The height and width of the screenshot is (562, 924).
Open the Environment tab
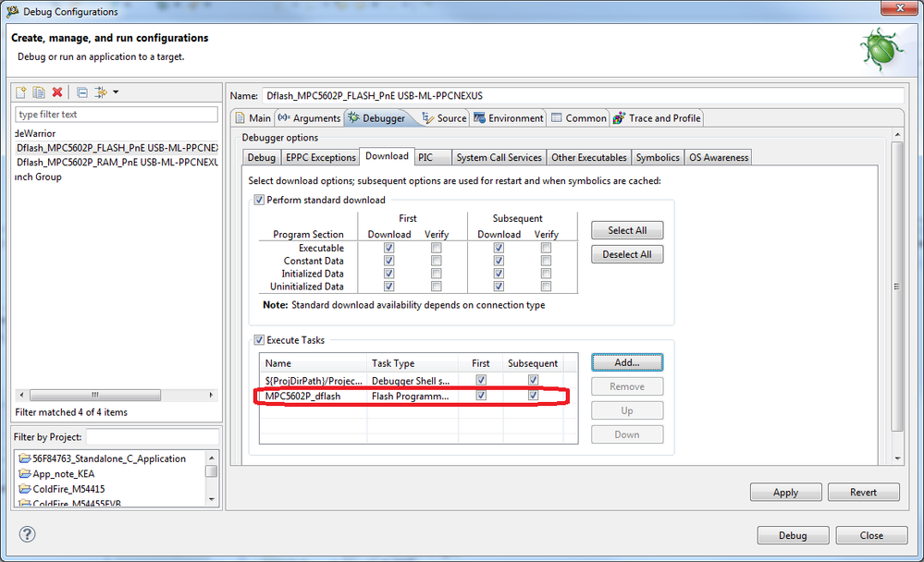tap(509, 117)
